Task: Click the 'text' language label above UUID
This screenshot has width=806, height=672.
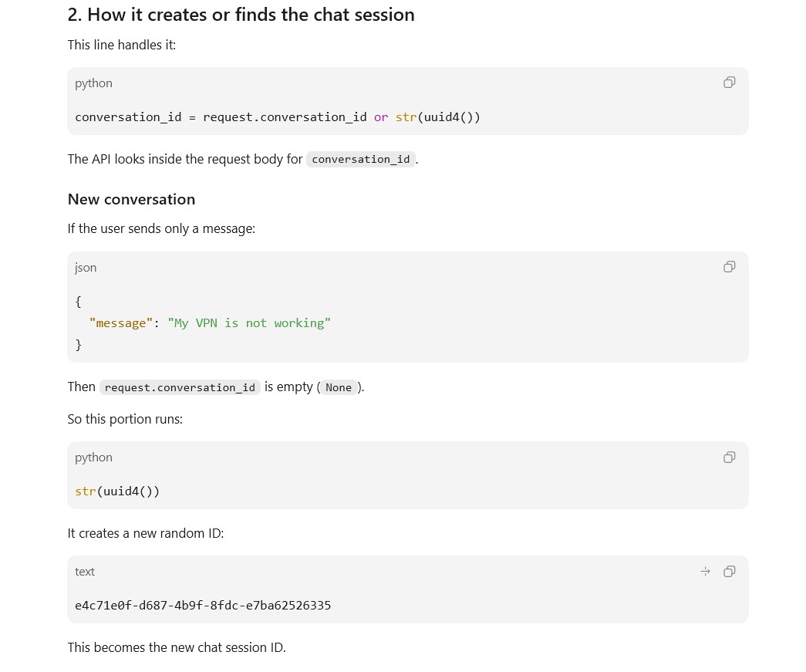Action: 85,572
